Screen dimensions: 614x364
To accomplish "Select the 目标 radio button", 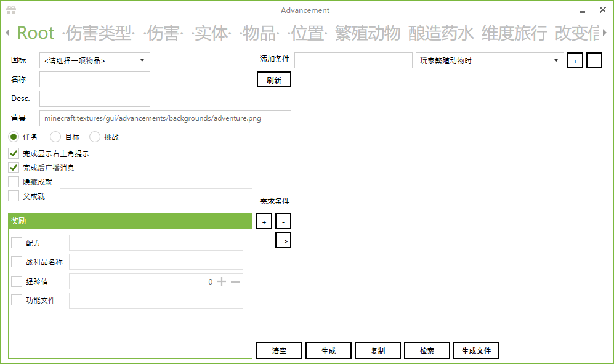I will (55, 137).
